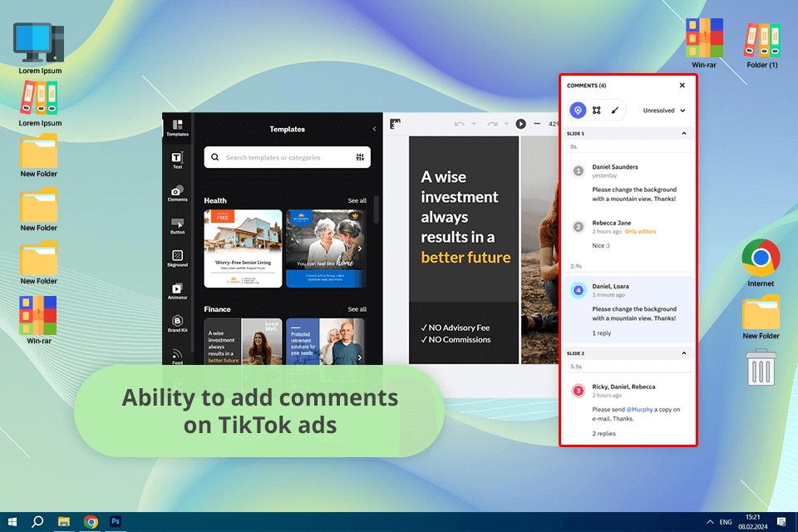Image resolution: width=798 pixels, height=532 pixels.
Task: Select the area comment mode button
Action: (x=596, y=110)
